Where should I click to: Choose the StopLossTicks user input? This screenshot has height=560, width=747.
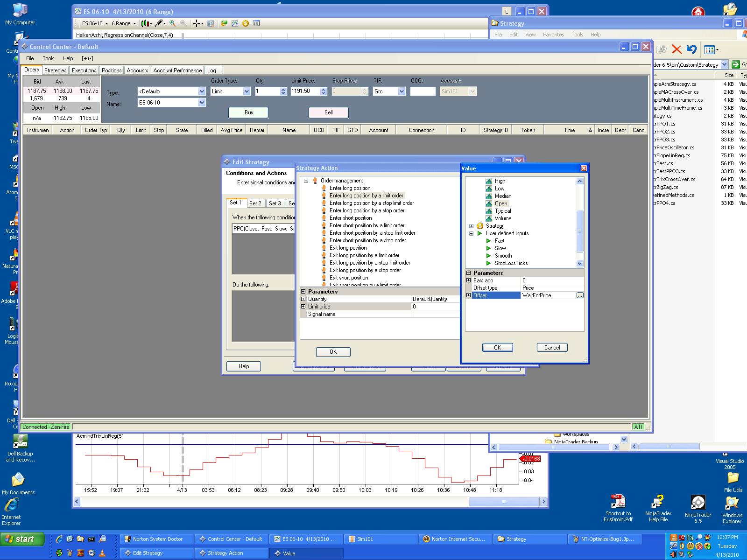pos(511,263)
